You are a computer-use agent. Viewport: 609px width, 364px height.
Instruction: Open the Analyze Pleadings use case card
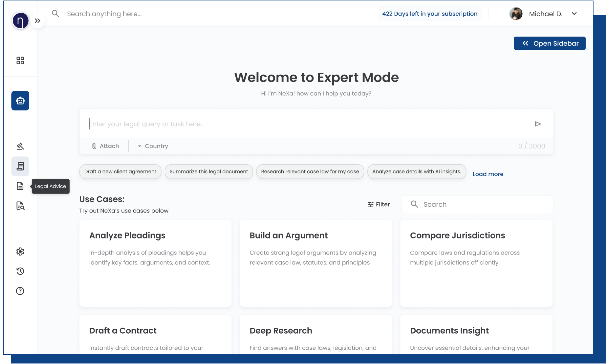(156, 263)
